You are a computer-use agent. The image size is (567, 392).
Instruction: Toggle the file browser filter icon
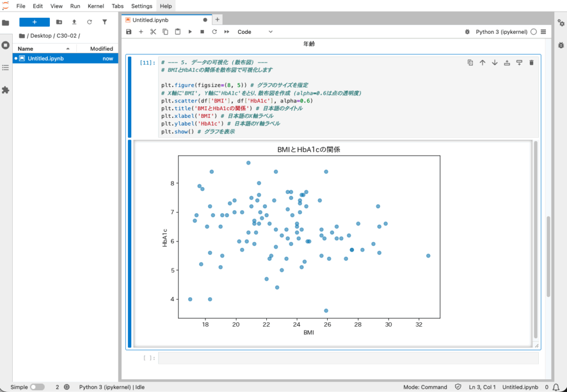(x=105, y=22)
